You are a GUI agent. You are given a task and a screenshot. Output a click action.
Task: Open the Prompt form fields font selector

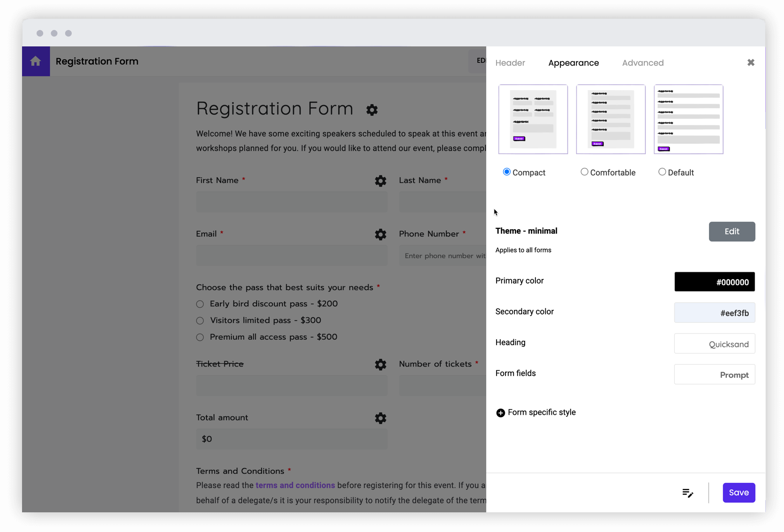point(714,375)
